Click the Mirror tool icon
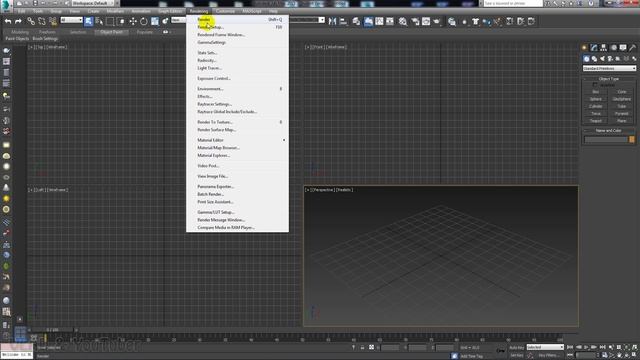The height and width of the screenshot is (360, 640). pyautogui.click(x=333, y=21)
